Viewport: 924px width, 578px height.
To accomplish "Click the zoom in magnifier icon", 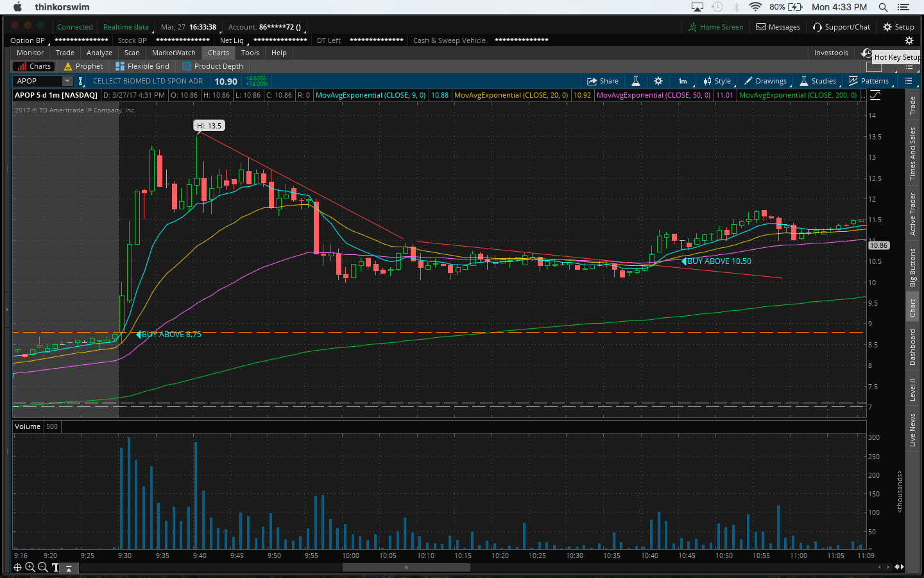I will [30, 567].
